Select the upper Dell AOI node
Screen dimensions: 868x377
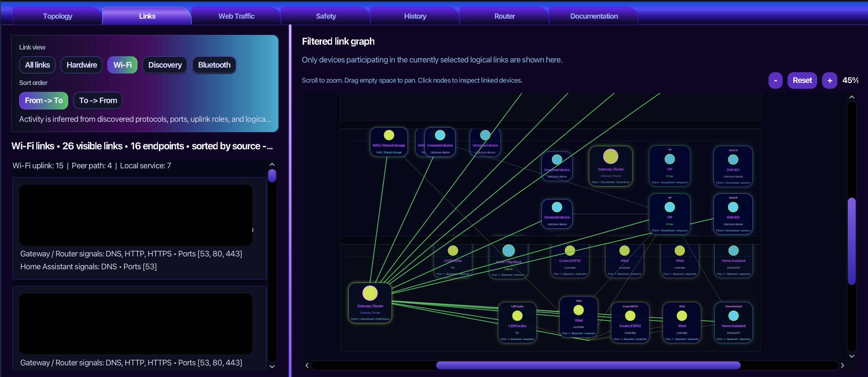[733, 166]
